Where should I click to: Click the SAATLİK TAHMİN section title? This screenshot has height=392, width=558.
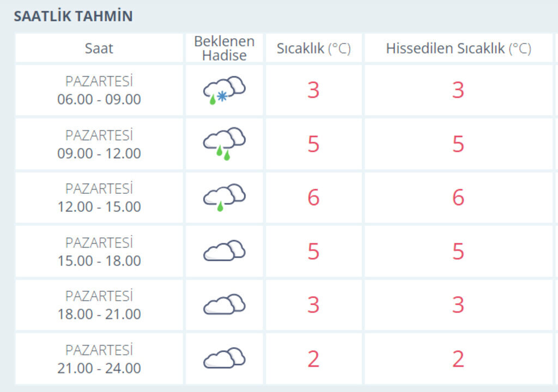[x=73, y=16]
